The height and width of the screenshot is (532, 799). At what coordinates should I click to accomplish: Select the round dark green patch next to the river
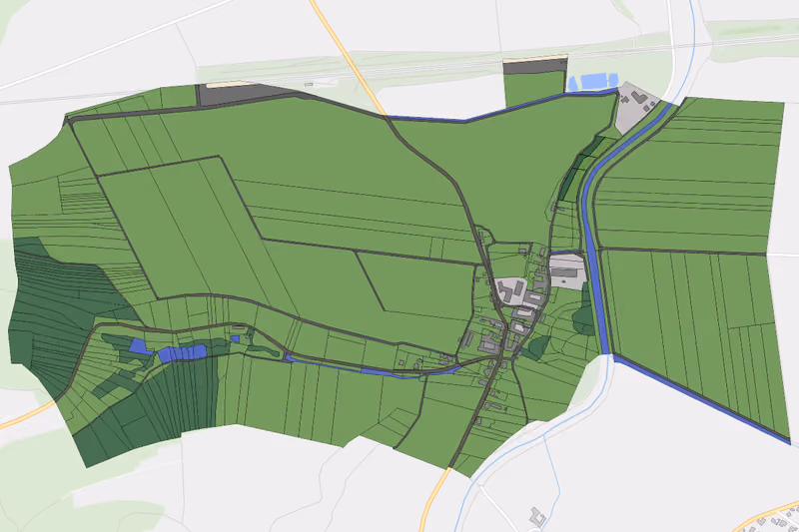583,318
